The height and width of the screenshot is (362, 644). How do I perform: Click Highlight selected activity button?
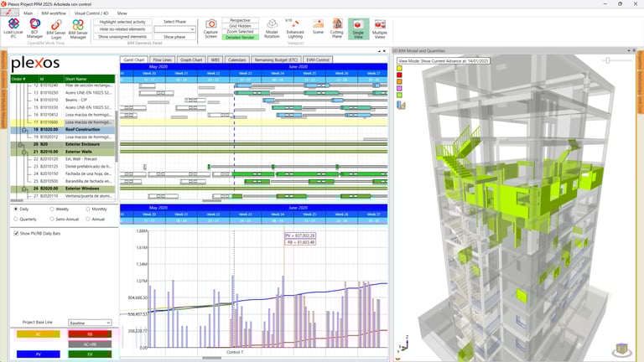pos(122,22)
